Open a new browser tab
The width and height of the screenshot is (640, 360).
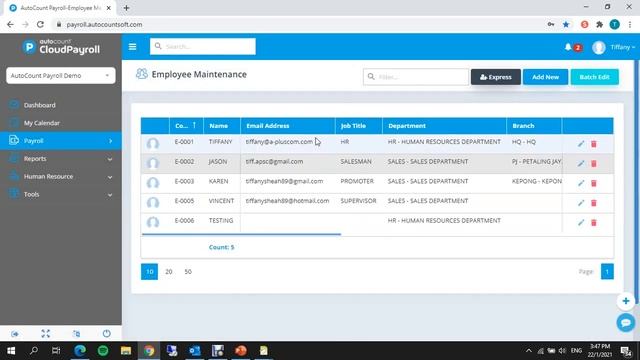(x=127, y=8)
